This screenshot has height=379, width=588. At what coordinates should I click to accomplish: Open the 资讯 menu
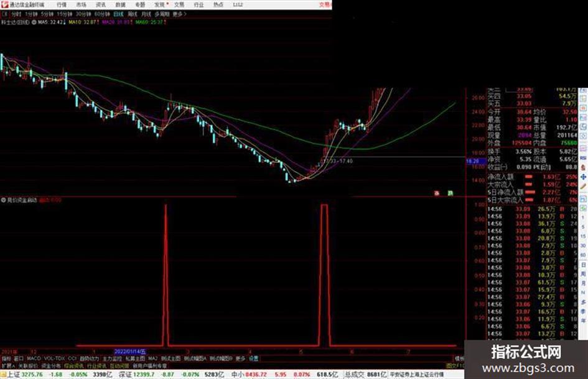point(101,4)
